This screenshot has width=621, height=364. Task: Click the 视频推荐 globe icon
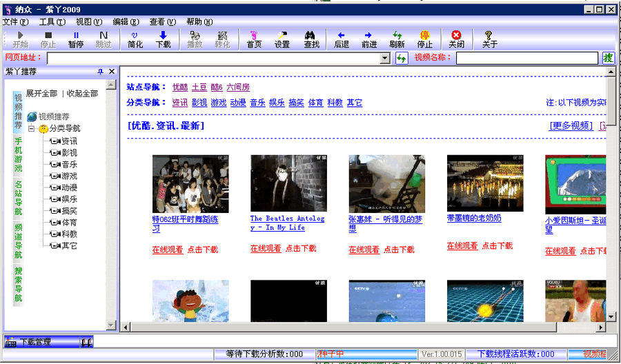pyautogui.click(x=32, y=117)
